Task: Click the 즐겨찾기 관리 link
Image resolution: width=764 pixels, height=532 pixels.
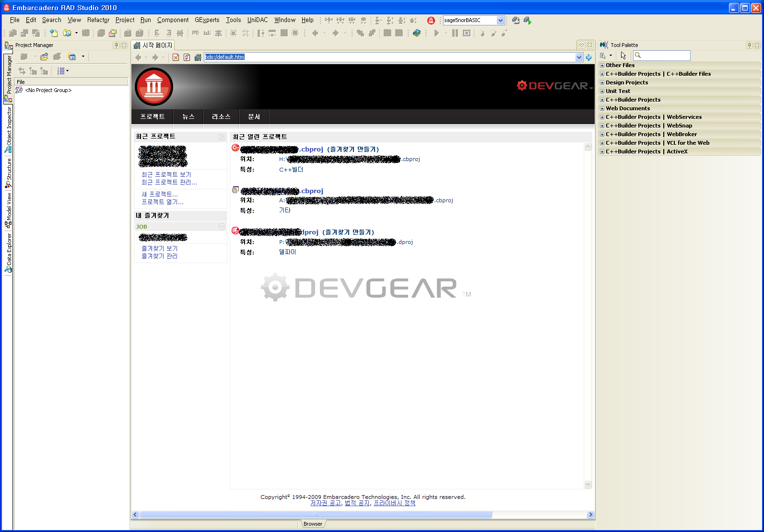Action: [x=159, y=256]
